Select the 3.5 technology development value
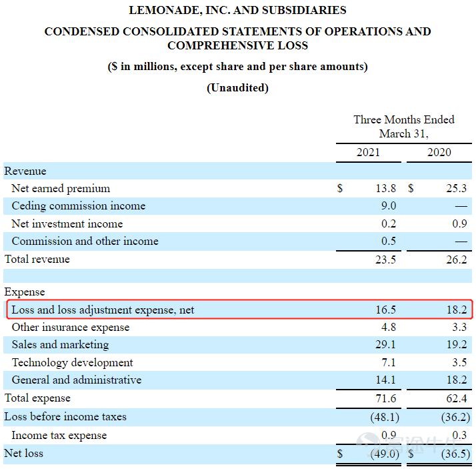 tap(459, 363)
